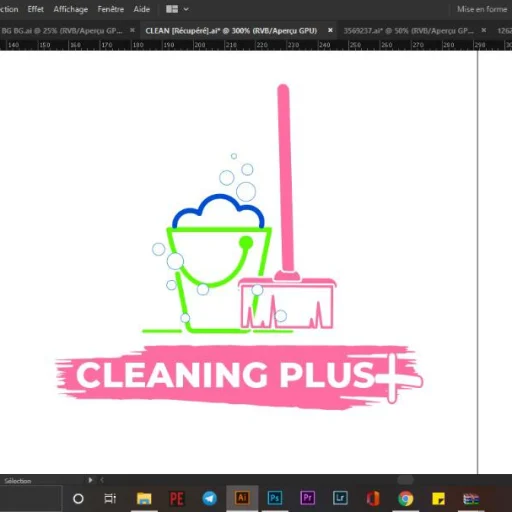
Task: Open File Explorer from the taskbar
Action: [144, 499]
